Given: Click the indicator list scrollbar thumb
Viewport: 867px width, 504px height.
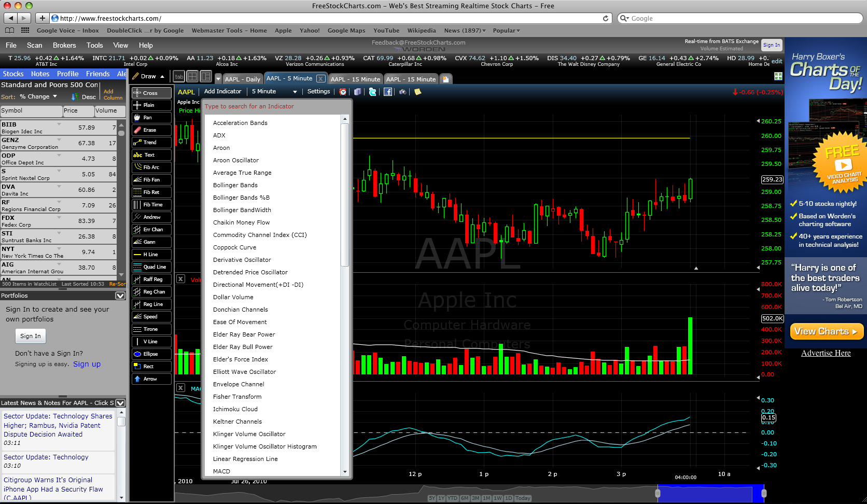Looking at the screenshot, I should coord(345,194).
